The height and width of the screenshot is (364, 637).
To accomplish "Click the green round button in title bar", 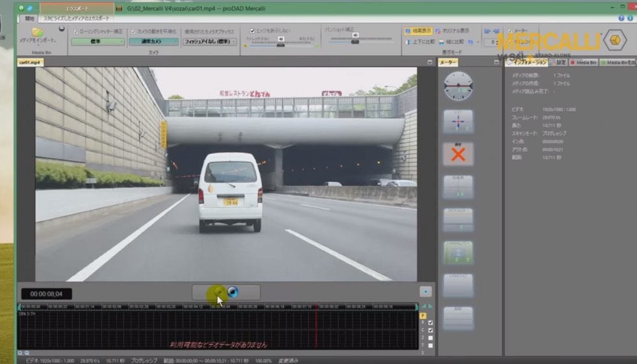I will tap(21, 8).
